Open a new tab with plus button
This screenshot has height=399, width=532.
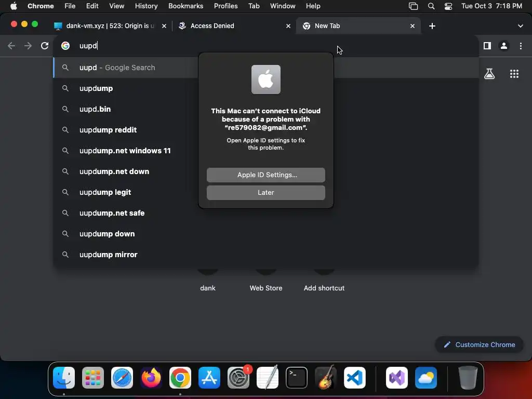432,26
